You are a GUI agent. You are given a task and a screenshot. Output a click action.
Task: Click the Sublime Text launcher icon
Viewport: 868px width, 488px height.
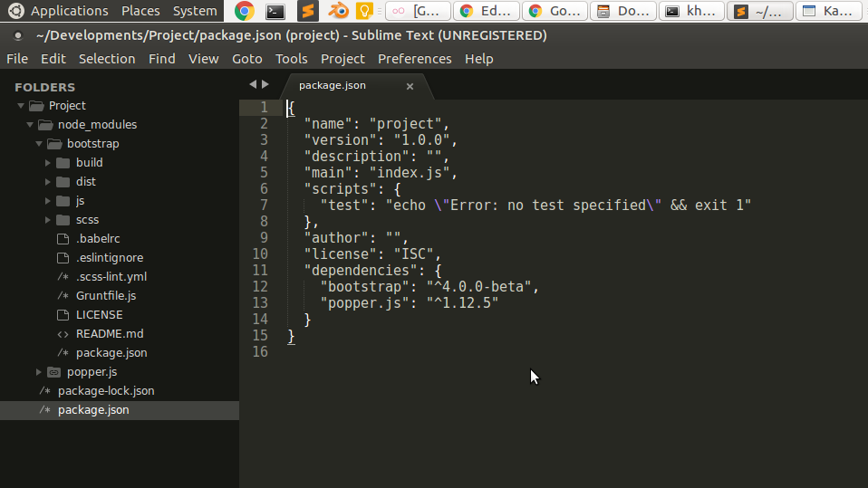point(308,11)
